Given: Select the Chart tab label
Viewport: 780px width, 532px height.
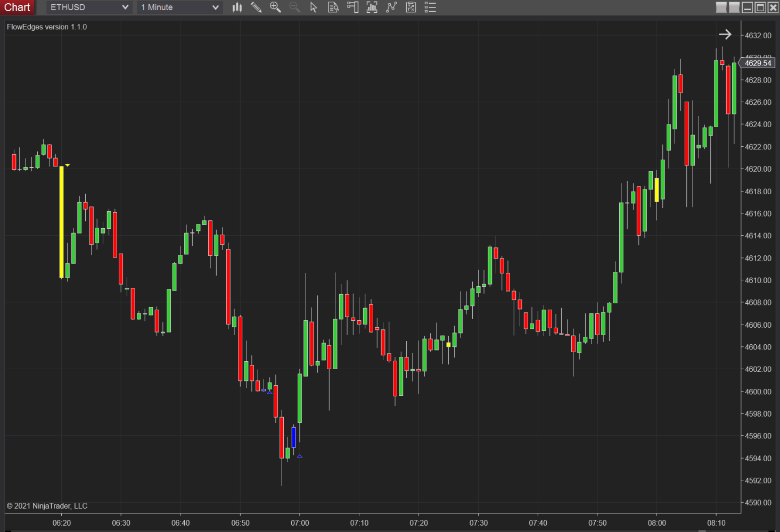Looking at the screenshot, I should 17,7.
